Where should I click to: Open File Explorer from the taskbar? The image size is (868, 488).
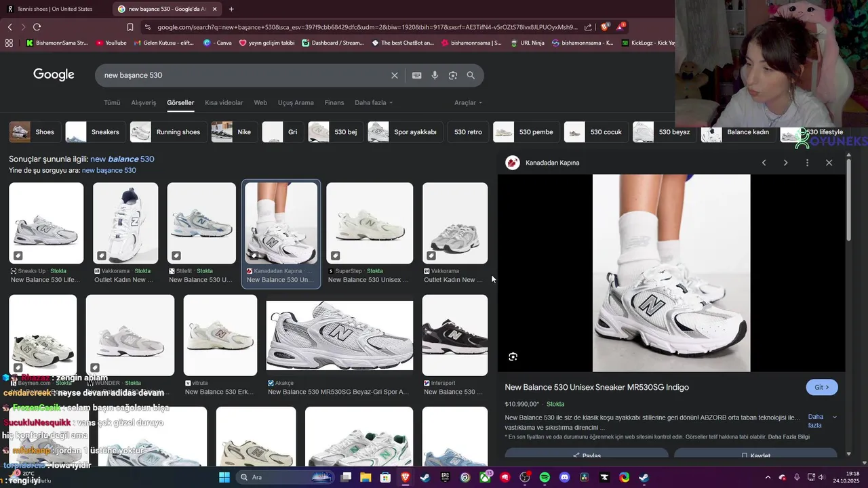pos(366,477)
